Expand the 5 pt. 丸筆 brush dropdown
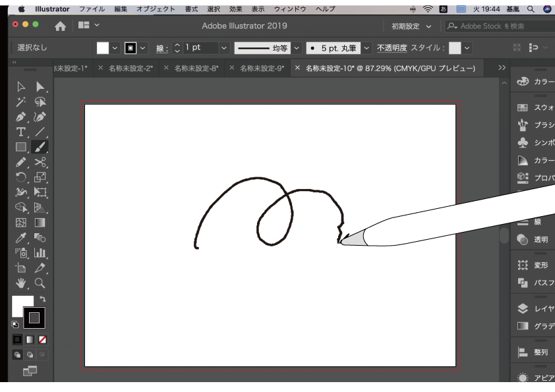 coord(367,48)
